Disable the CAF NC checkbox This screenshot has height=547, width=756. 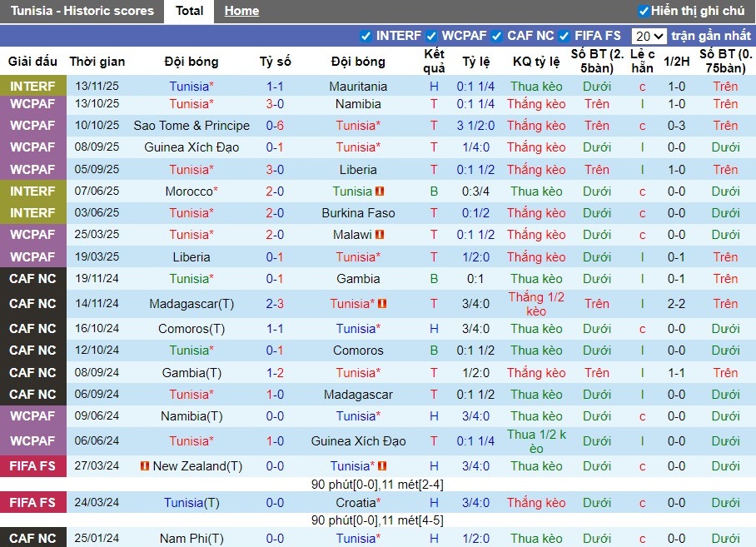tap(496, 36)
